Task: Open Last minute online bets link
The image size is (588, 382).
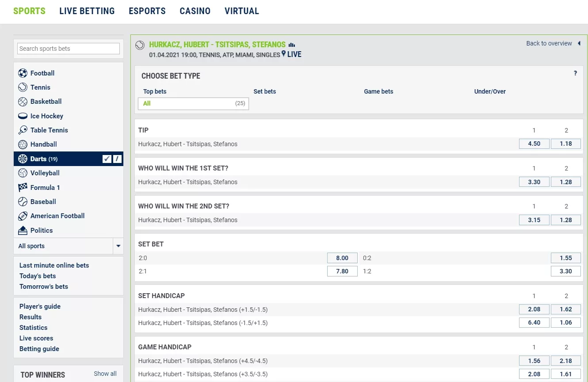Action: click(x=54, y=265)
